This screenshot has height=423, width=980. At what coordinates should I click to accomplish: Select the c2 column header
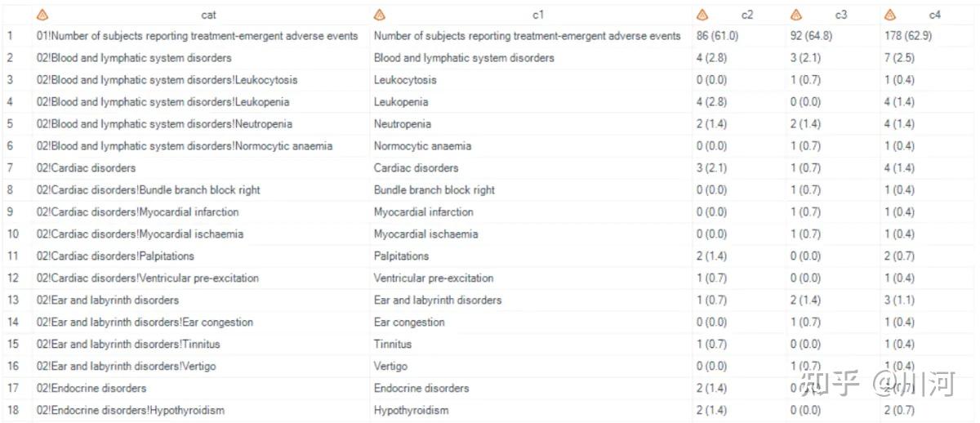(747, 15)
